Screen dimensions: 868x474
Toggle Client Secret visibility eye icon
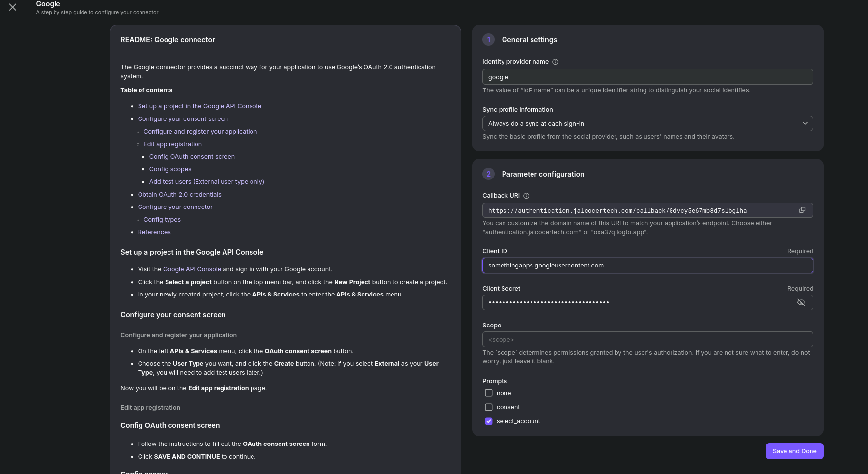pyautogui.click(x=801, y=302)
